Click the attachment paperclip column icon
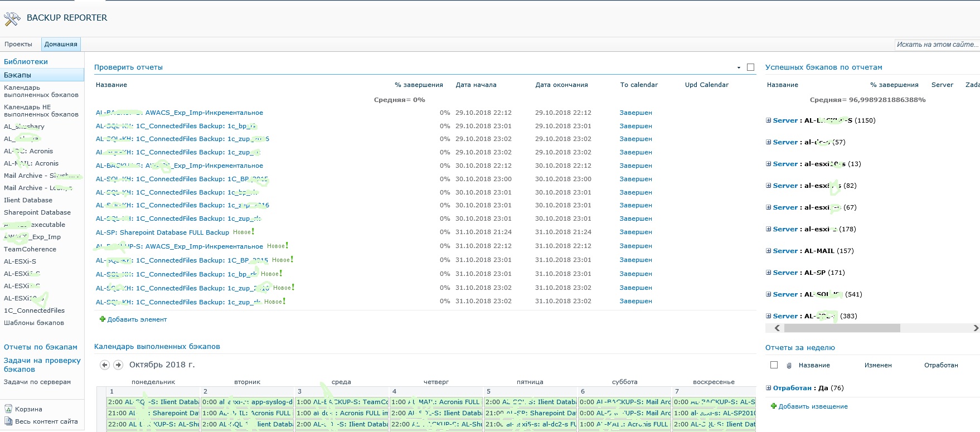Screen dimensions: 980x432 (789, 366)
